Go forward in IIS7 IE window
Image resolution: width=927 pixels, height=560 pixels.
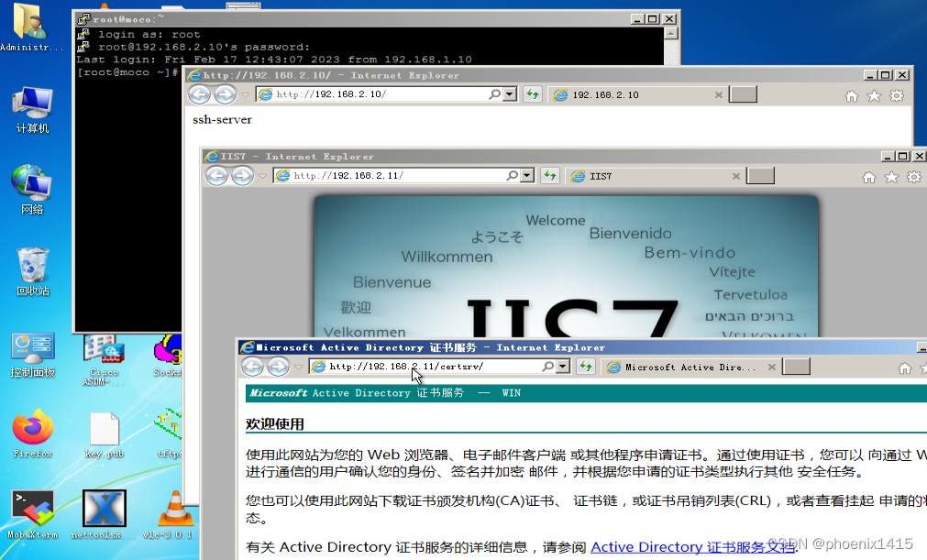pos(242,175)
